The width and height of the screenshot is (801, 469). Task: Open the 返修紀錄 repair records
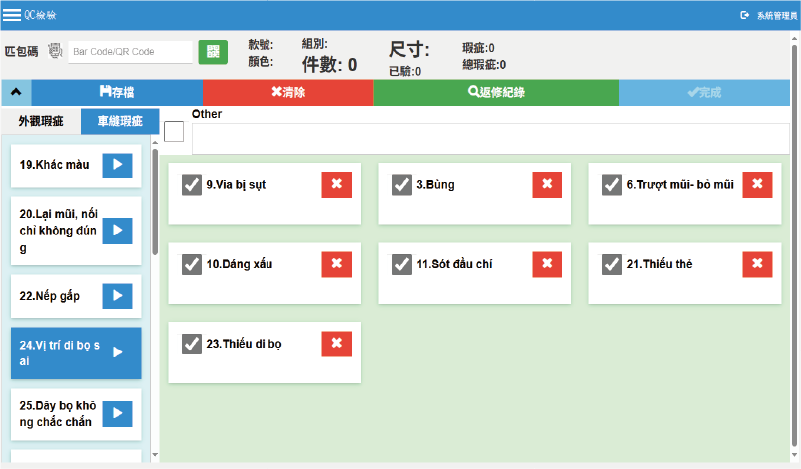click(x=496, y=92)
